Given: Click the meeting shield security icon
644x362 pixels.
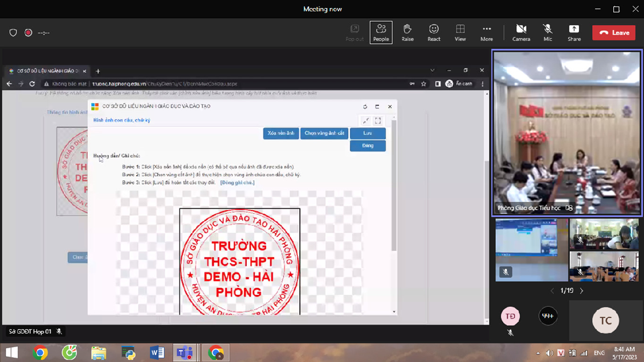Looking at the screenshot, I should pyautogui.click(x=13, y=33).
